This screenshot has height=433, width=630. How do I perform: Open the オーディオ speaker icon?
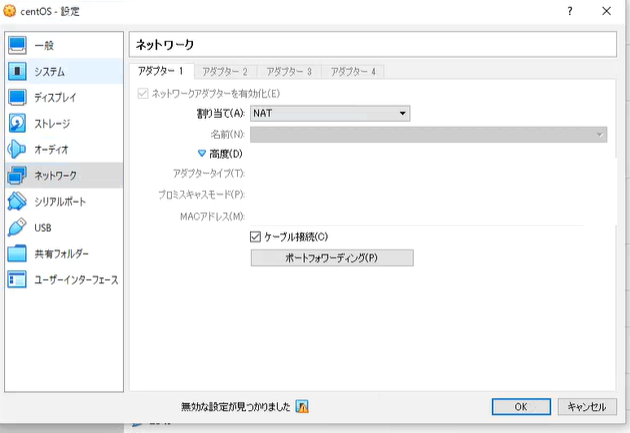pos(17,149)
